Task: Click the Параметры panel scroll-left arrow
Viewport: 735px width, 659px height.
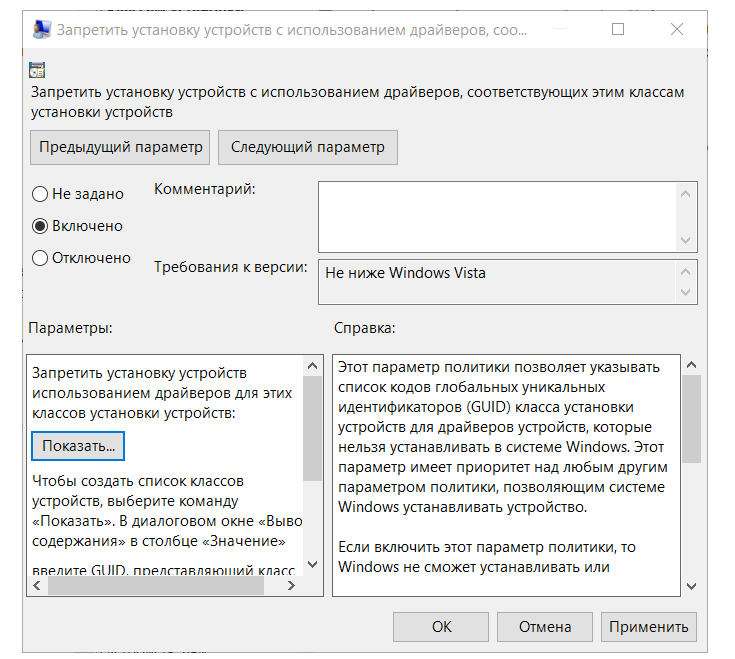Action: coord(37,587)
